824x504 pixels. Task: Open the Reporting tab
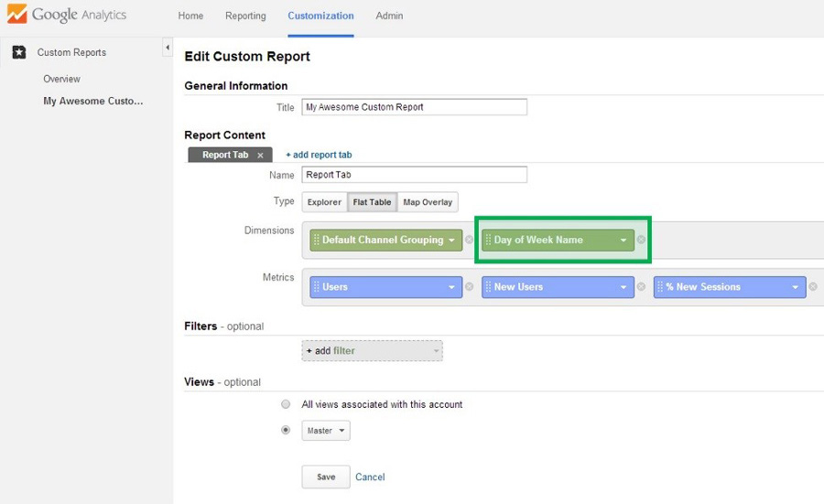(245, 16)
